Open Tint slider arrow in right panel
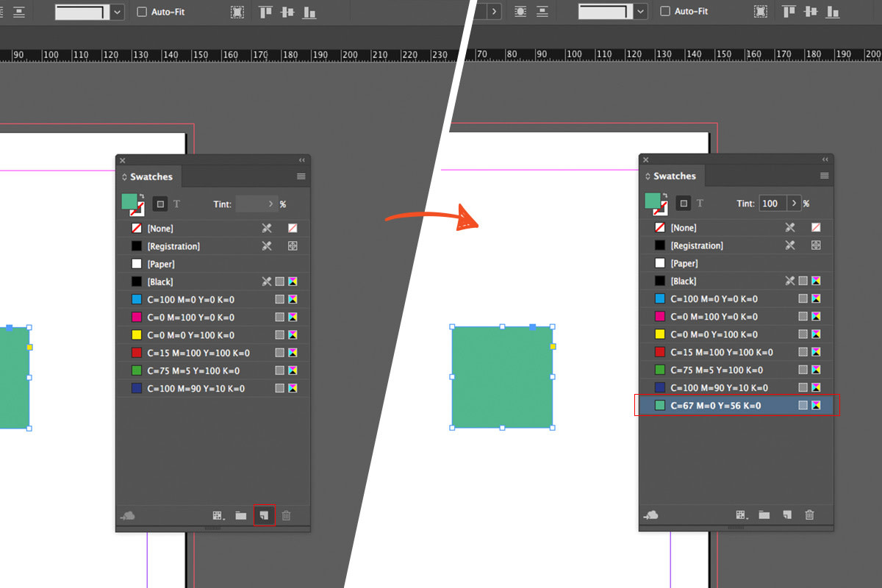The width and height of the screenshot is (882, 588). point(794,203)
